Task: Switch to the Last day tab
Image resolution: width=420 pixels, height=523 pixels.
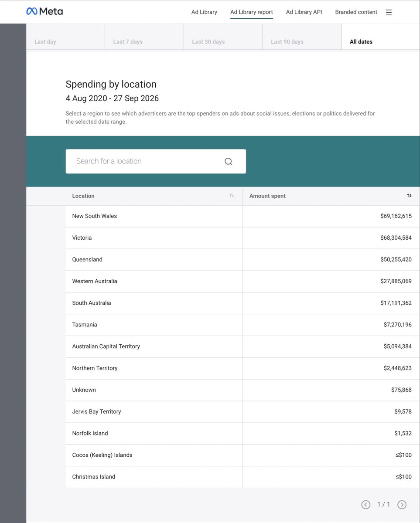Action: click(x=65, y=37)
